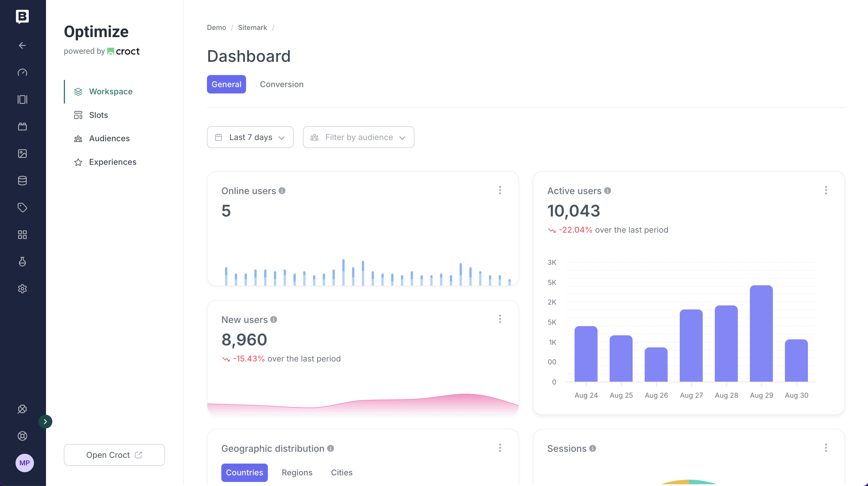Click the lifebuoy help icon in rail
868x486 pixels.
22,436
